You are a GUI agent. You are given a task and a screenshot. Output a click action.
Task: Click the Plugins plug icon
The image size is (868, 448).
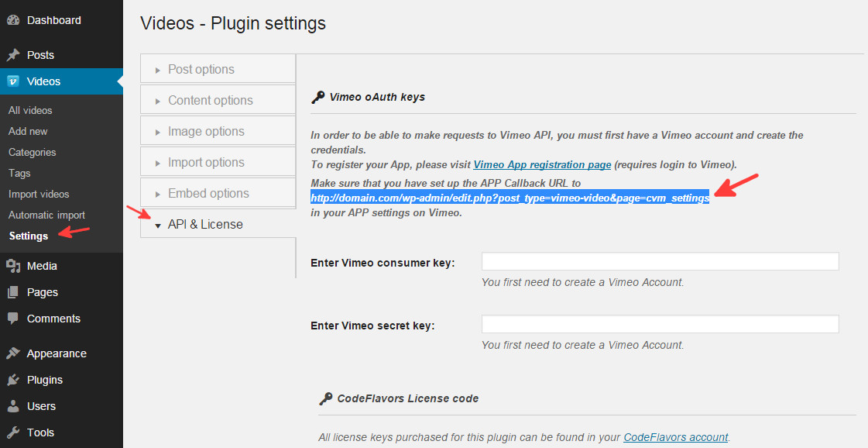click(13, 380)
